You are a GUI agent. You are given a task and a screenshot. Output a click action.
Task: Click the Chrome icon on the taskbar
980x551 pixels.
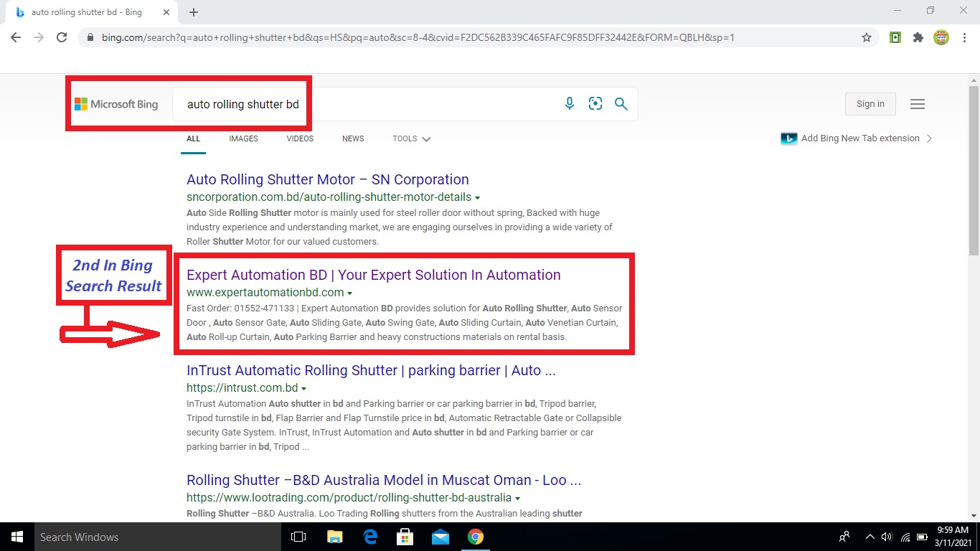475,537
